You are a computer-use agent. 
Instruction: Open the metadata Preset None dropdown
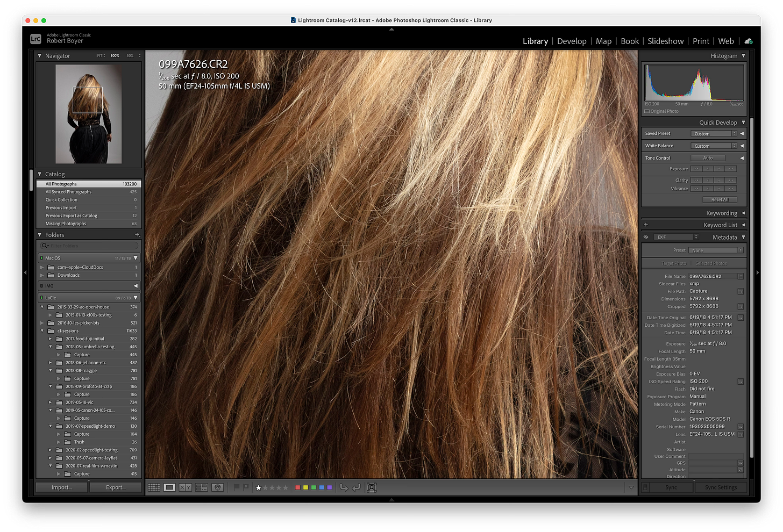(716, 250)
